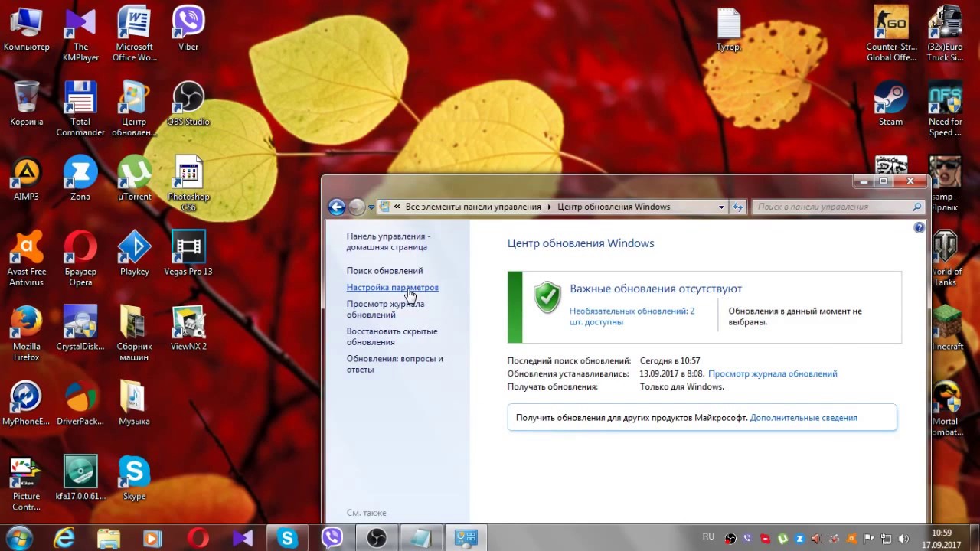Click the Сегодня в 10:57 last search value
Viewport: 980px width, 551px height.
[670, 361]
